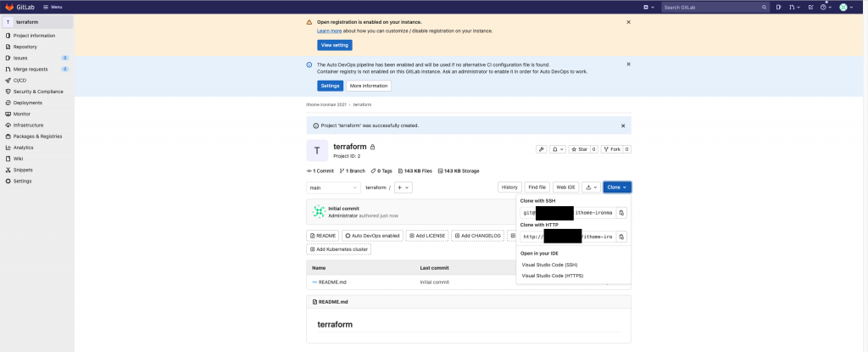This screenshot has width=868, height=352.
Task: Click the GitLab fox logo
Action: (x=10, y=7)
